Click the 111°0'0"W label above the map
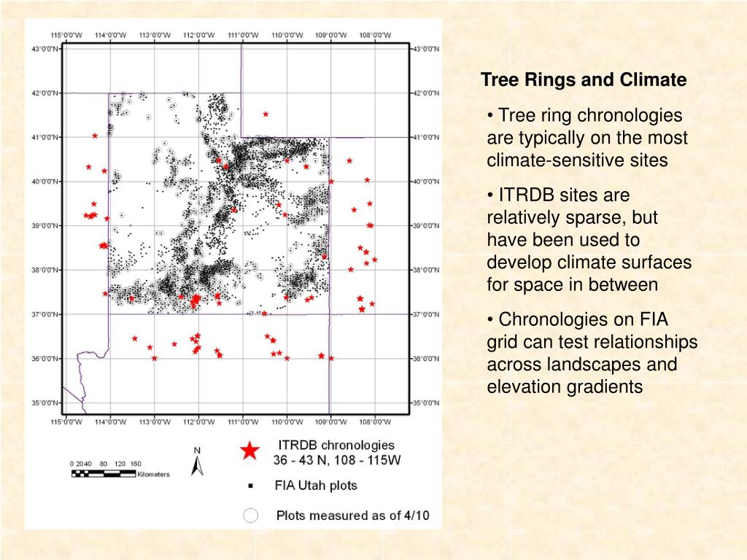The width and height of the screenshot is (747, 560). point(243,35)
